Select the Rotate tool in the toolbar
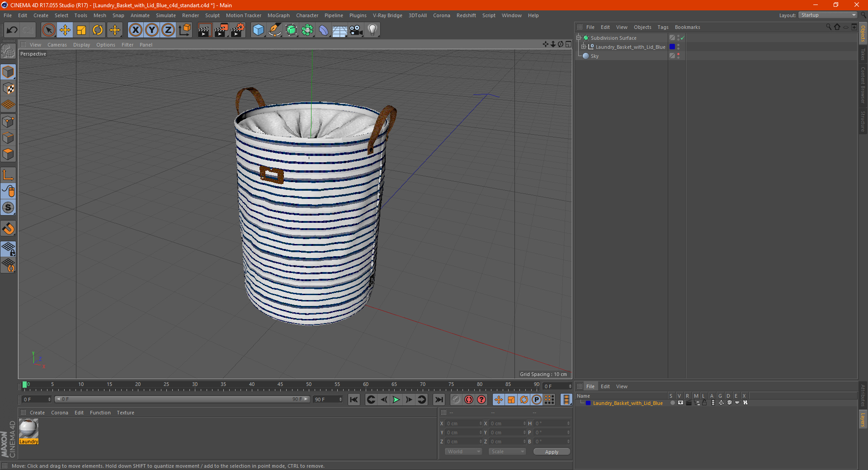868x470 pixels. [x=98, y=30]
